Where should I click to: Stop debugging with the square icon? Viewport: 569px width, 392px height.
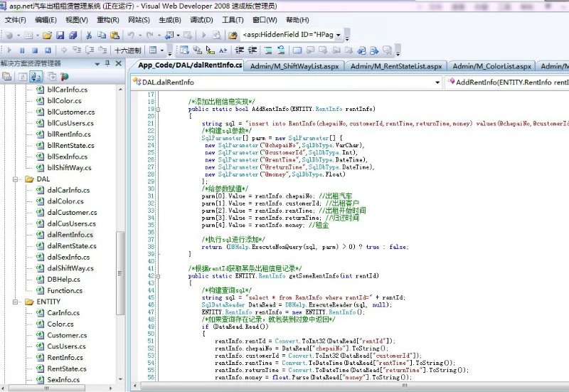click(35, 50)
